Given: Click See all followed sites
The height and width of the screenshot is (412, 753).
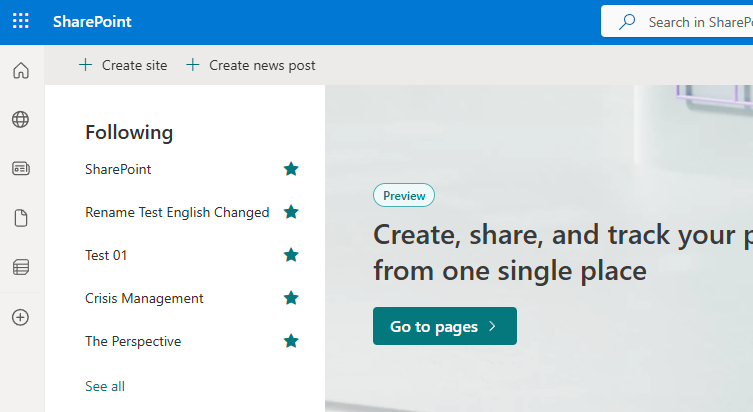Looking at the screenshot, I should point(105,386).
